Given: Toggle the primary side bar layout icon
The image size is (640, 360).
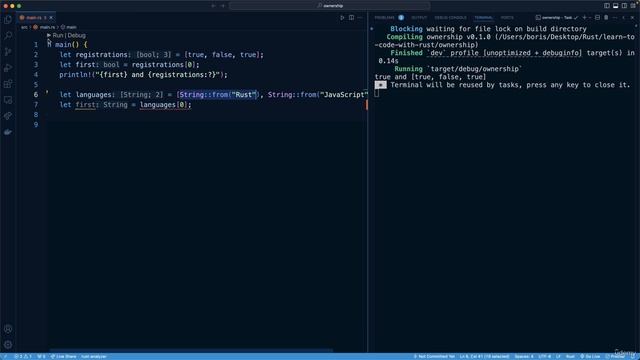Looking at the screenshot, I should [x=607, y=6].
